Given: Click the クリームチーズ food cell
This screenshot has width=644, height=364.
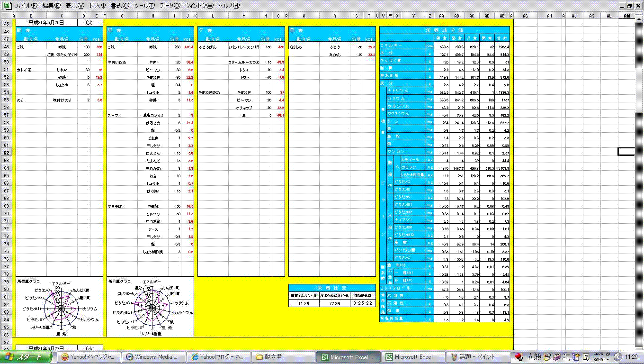Looking at the screenshot, I should point(244,62).
